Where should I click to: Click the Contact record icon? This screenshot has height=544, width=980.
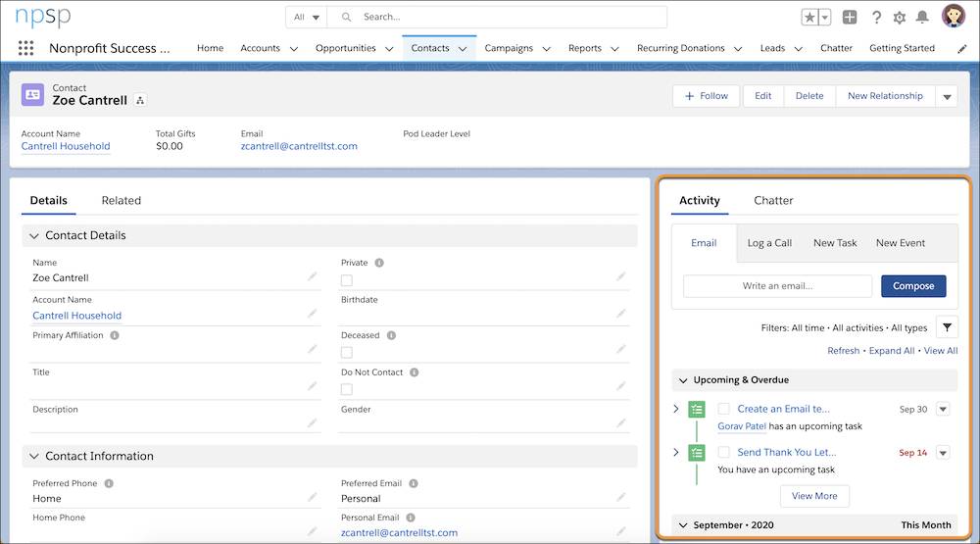coord(32,95)
